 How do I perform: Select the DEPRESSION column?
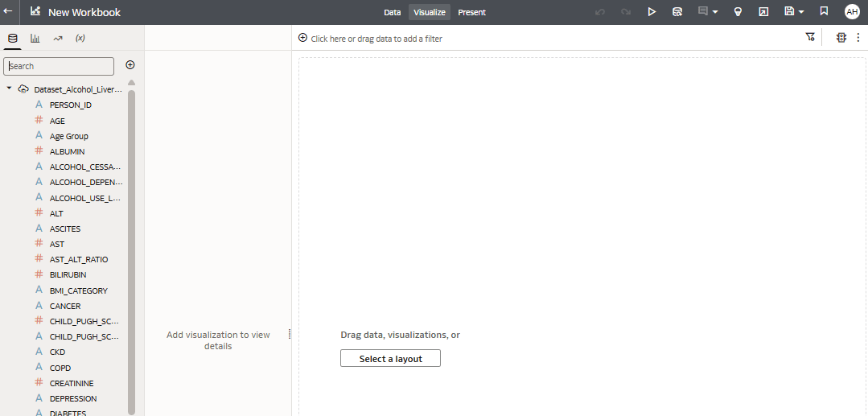tap(73, 399)
